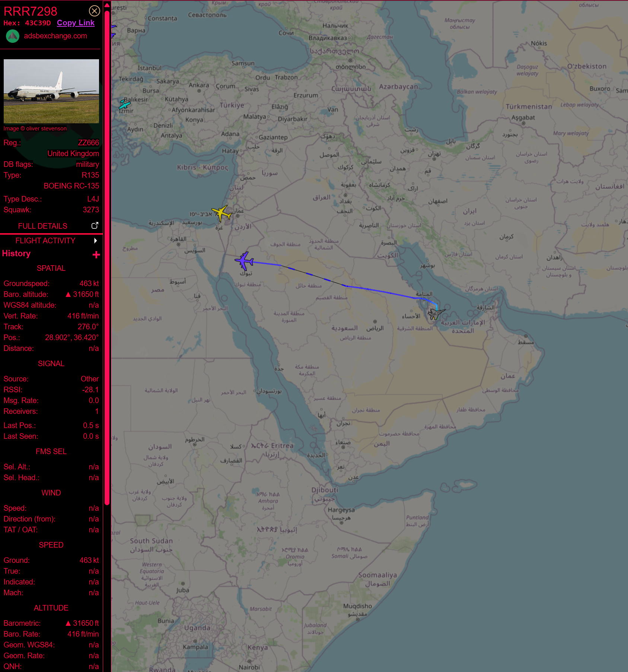Click the Hex 43C39D text
The height and width of the screenshot is (672, 628).
(x=27, y=23)
